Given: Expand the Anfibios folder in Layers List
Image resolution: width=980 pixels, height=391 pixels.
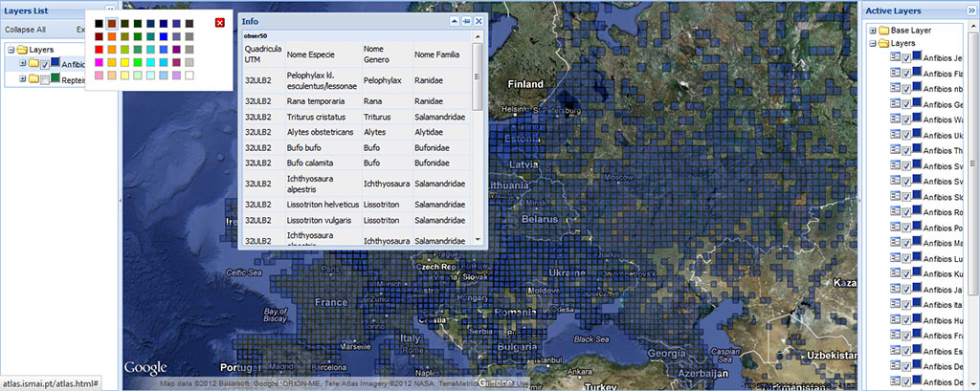Looking at the screenshot, I should tap(21, 64).
